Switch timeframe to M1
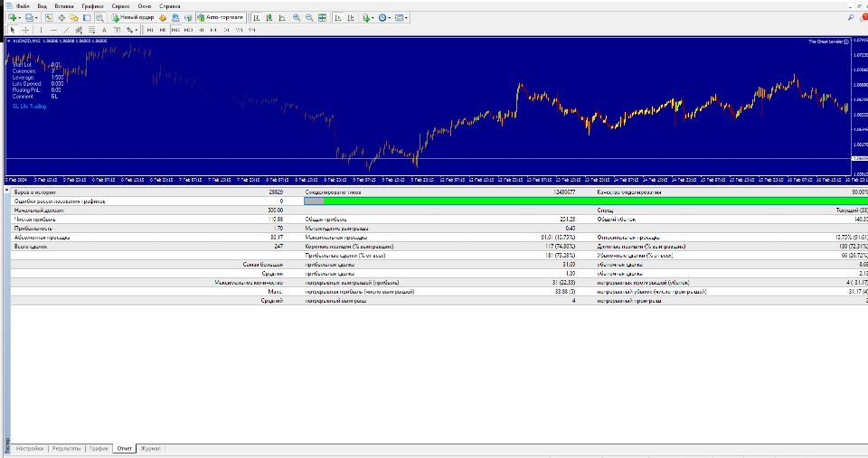Image resolution: width=868 pixels, height=458 pixels. click(x=150, y=30)
